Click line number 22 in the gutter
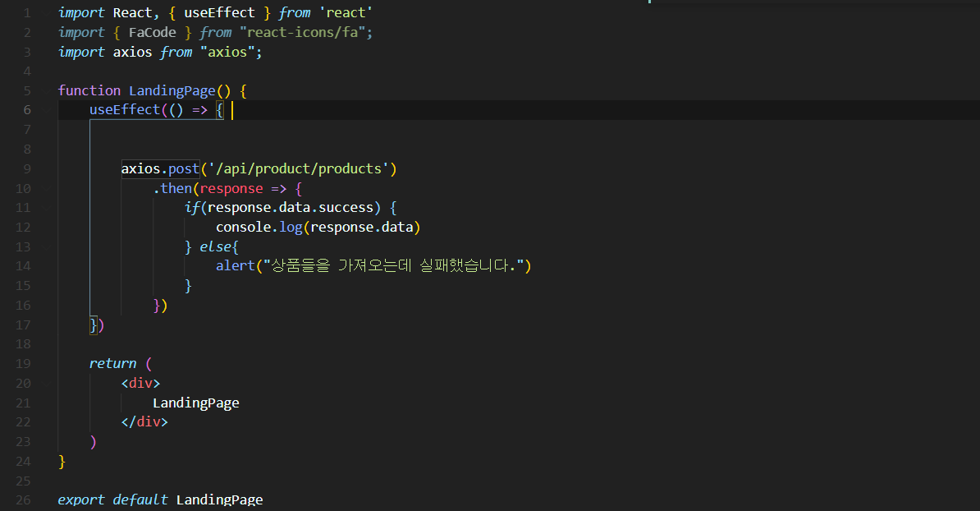 (23, 422)
